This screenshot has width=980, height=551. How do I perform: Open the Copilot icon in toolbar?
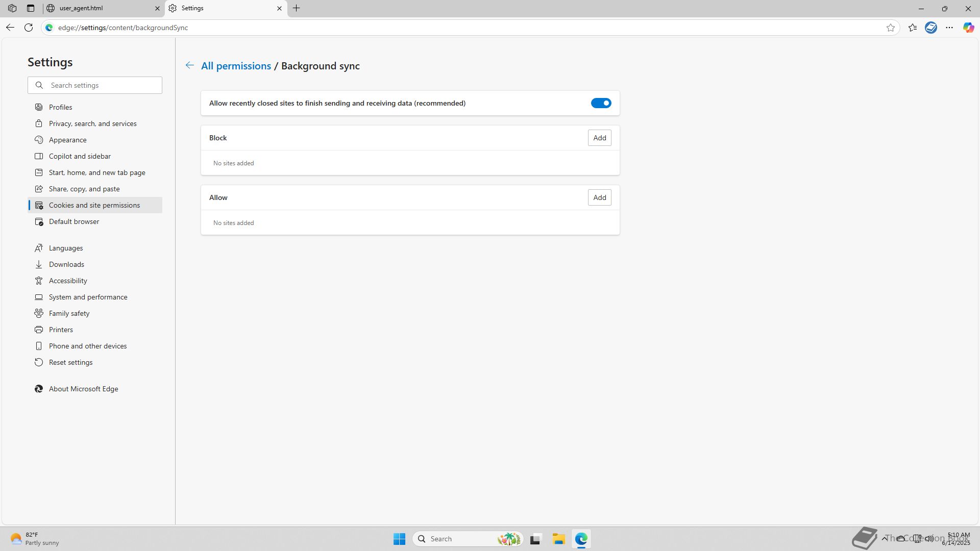pos(968,28)
